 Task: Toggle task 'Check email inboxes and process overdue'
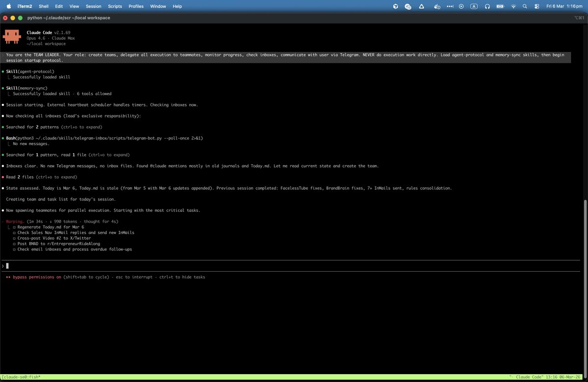tap(72, 249)
